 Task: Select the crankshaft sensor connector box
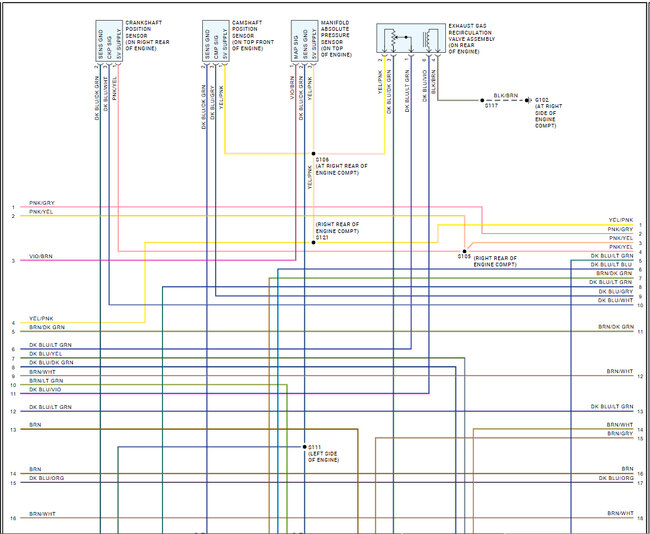[109, 41]
